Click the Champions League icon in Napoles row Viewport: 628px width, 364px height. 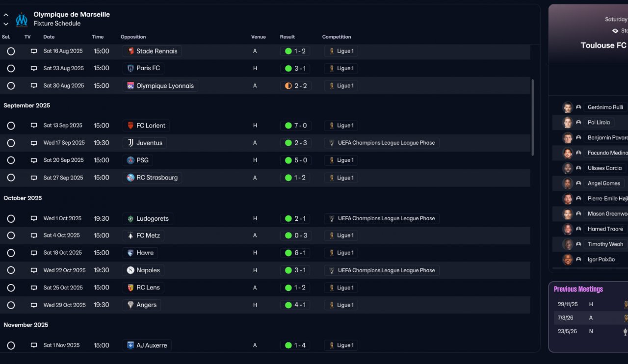coord(332,270)
